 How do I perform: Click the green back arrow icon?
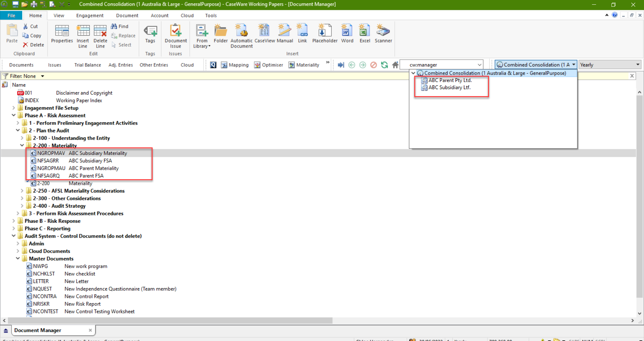[x=352, y=65]
